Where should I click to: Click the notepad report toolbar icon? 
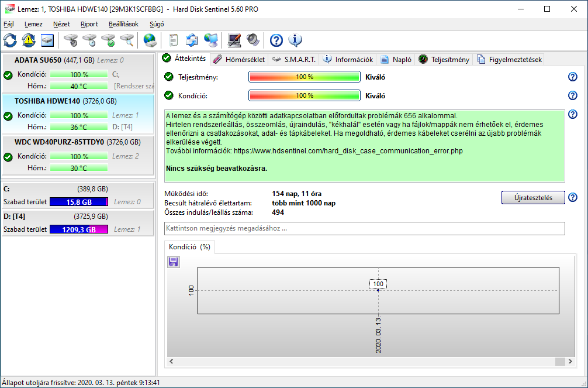[173, 40]
